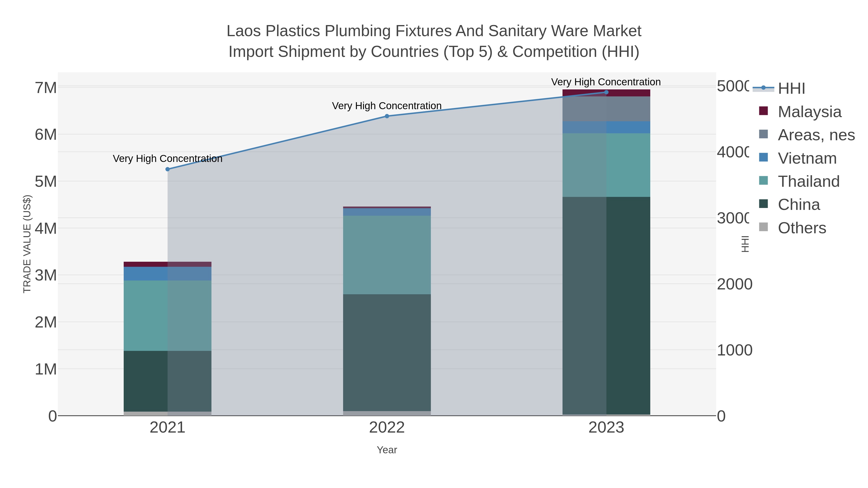Click the 2023 Vietnam bar segment
Viewport: 868px width, 488px height.
606,127
